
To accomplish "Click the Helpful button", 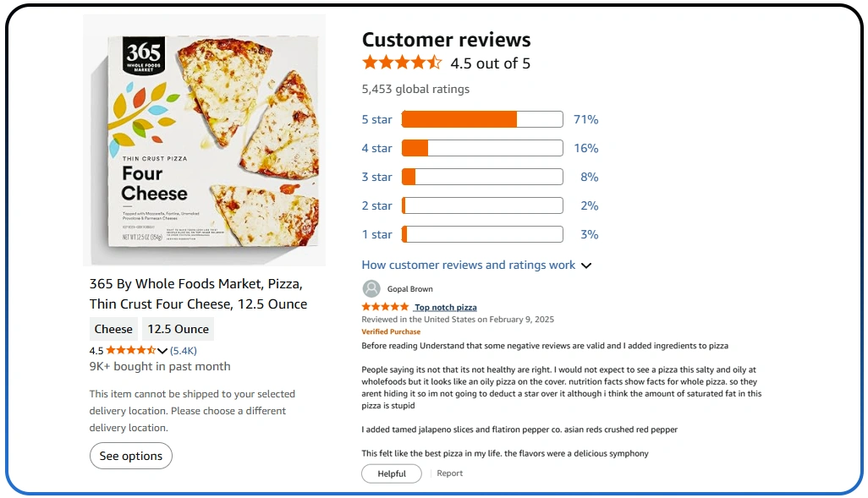I will tap(391, 473).
